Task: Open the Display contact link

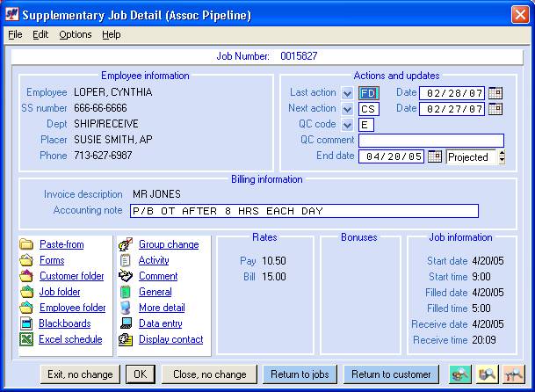Action: pyautogui.click(x=171, y=339)
